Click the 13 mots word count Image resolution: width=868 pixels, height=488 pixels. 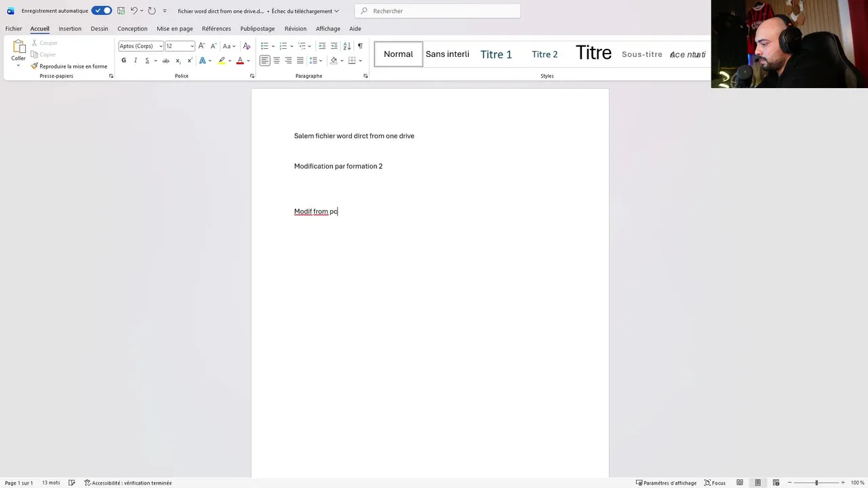pyautogui.click(x=51, y=483)
